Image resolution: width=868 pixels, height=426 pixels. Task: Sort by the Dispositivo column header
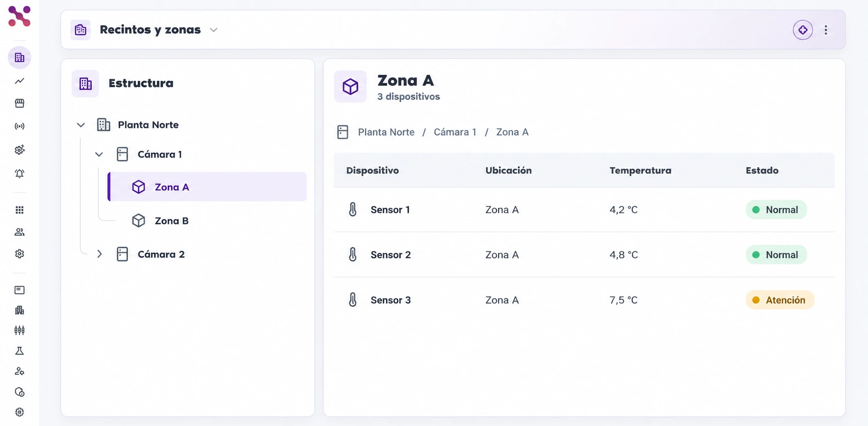click(373, 171)
